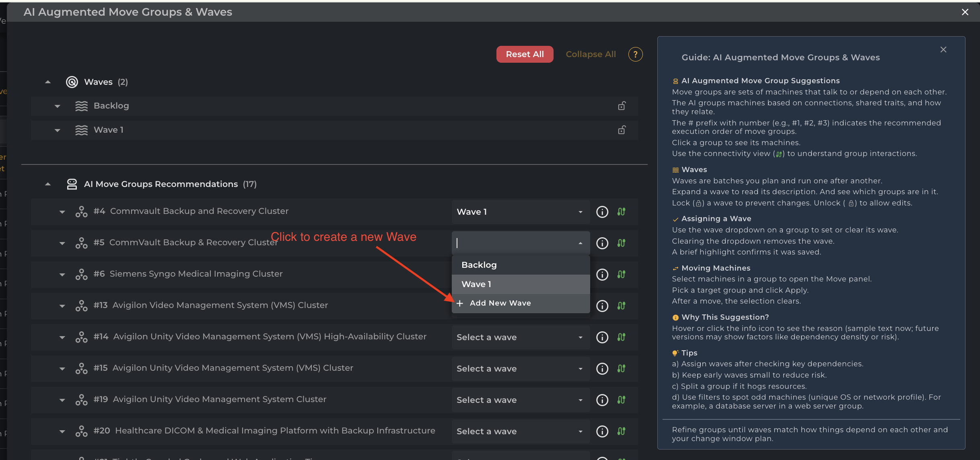Collapse the Waves section
The height and width of the screenshot is (460, 980).
click(x=48, y=82)
